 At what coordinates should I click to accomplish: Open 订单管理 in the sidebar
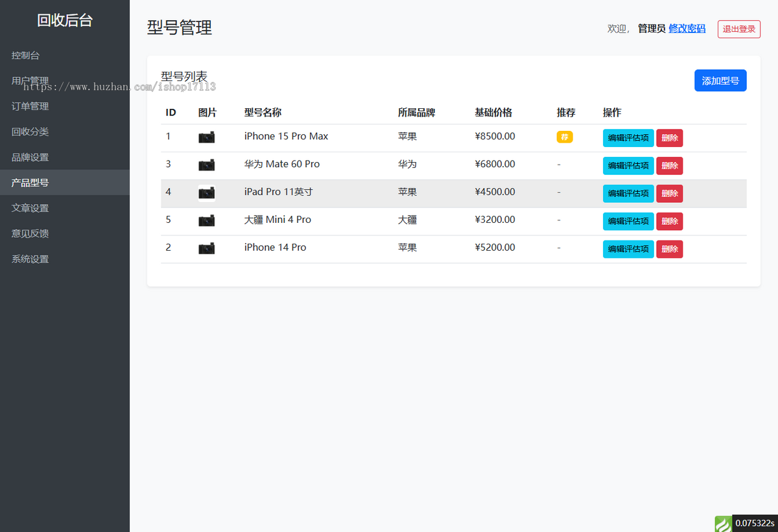pyautogui.click(x=65, y=106)
